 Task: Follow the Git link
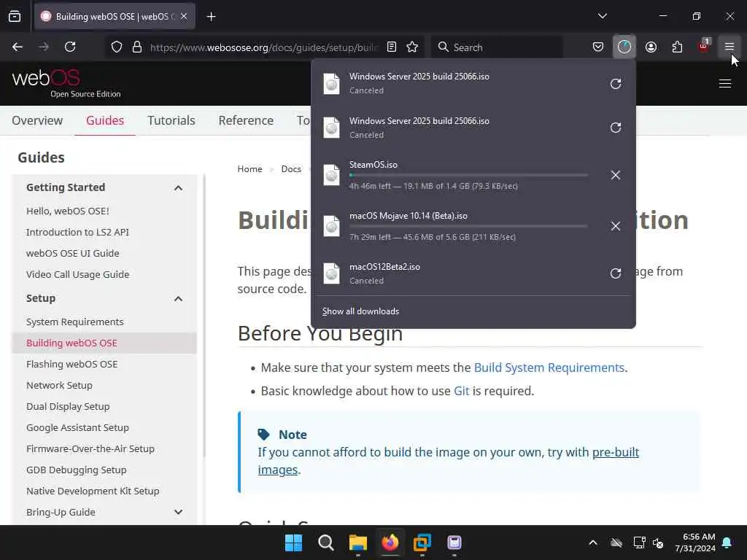462,391
